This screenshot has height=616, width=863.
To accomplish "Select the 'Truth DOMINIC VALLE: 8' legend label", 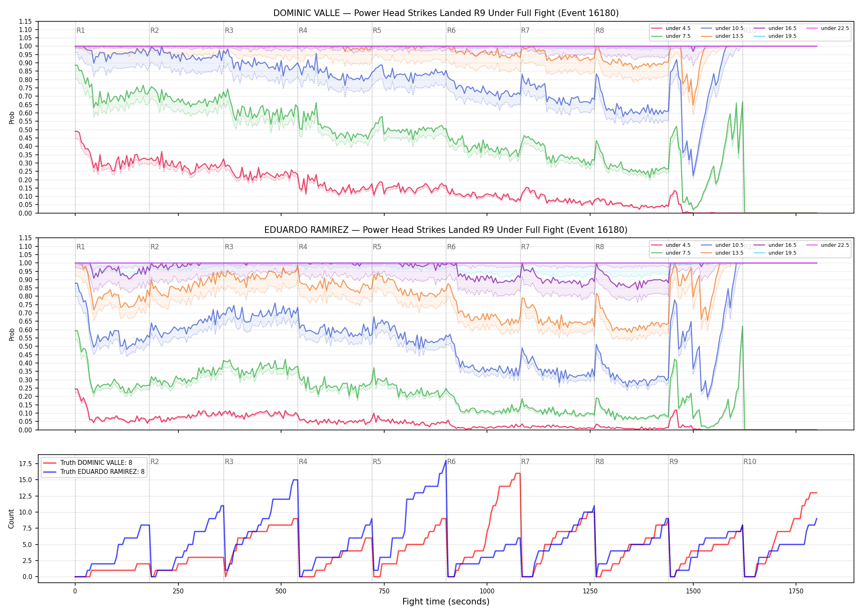I will [x=96, y=463].
